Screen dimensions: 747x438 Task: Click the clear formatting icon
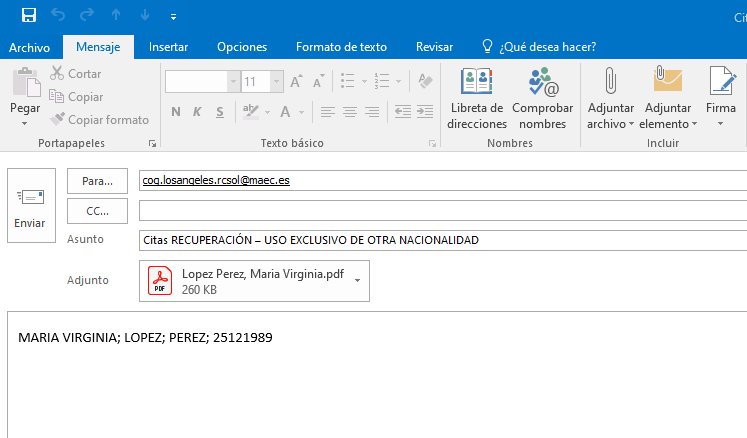[x=425, y=81]
